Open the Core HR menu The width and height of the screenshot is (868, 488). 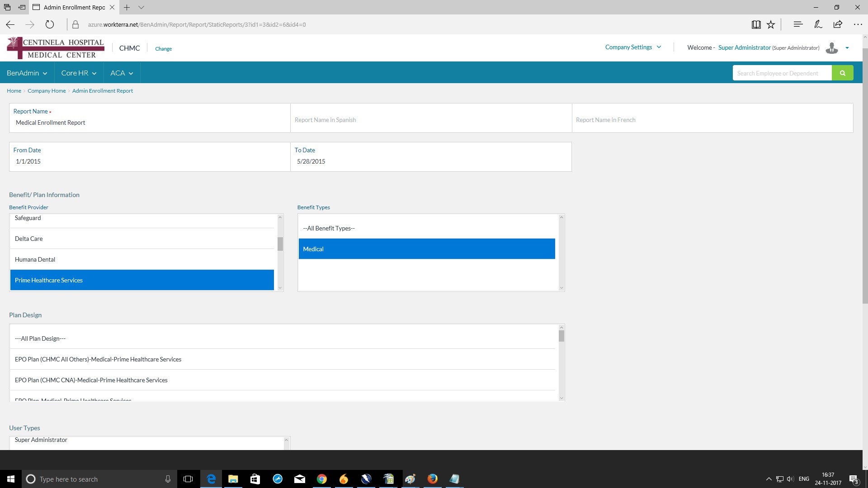pyautogui.click(x=79, y=73)
